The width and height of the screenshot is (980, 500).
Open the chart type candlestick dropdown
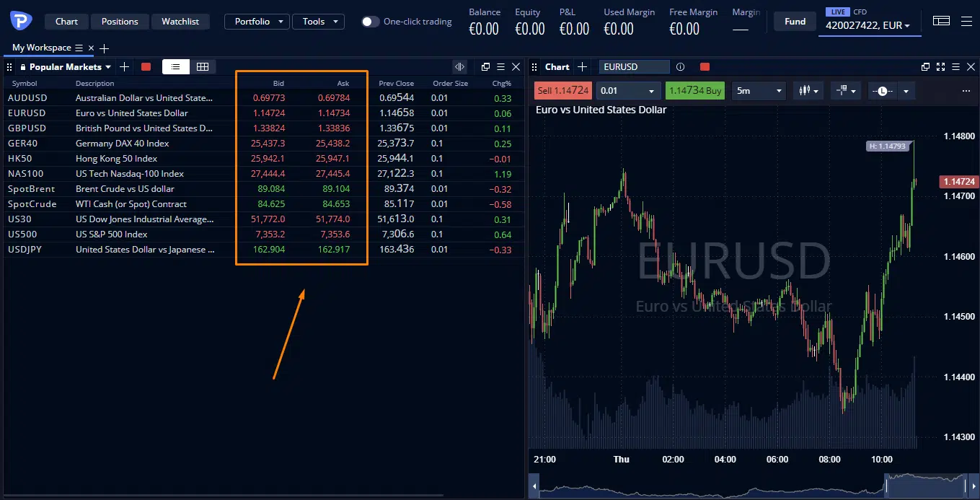point(808,91)
